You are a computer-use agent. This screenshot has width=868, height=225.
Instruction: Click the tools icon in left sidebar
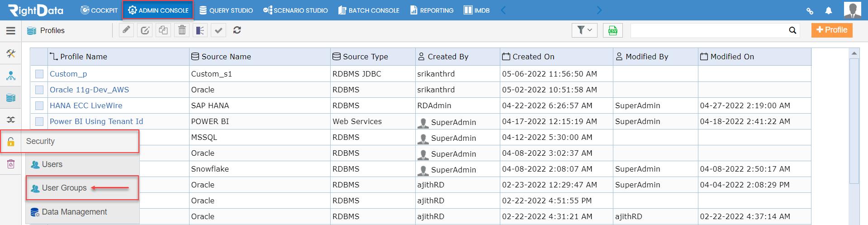click(x=11, y=54)
